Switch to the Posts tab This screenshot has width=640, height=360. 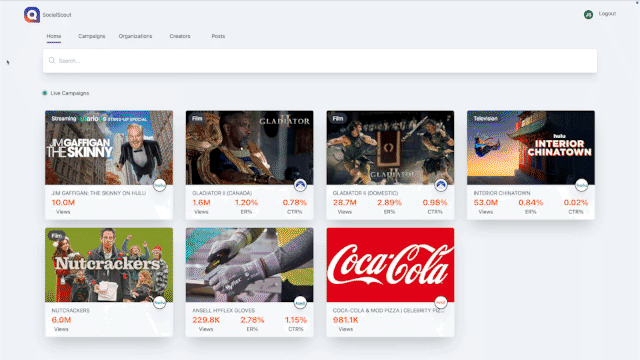click(218, 36)
